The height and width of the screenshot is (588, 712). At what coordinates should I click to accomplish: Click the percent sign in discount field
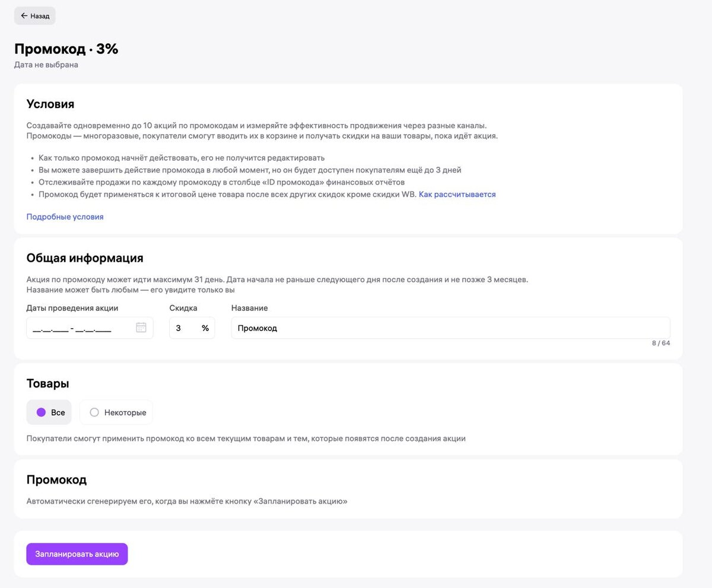pyautogui.click(x=205, y=328)
